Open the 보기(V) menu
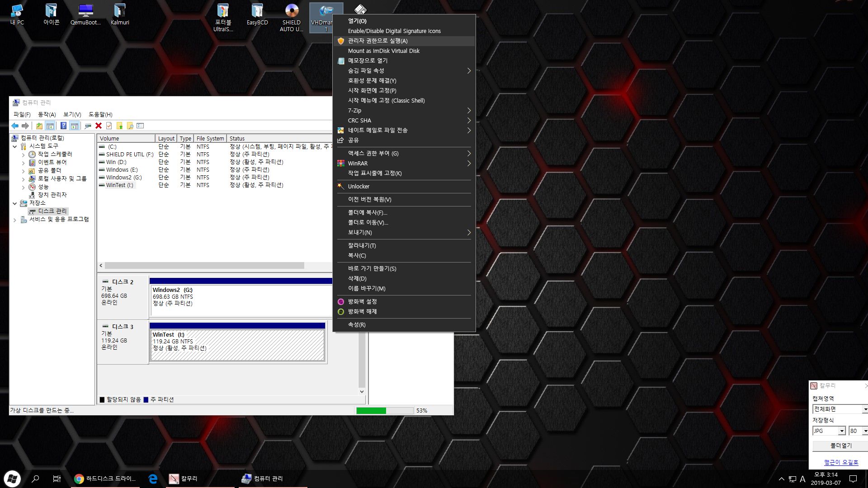This screenshot has height=488, width=868. click(x=72, y=114)
